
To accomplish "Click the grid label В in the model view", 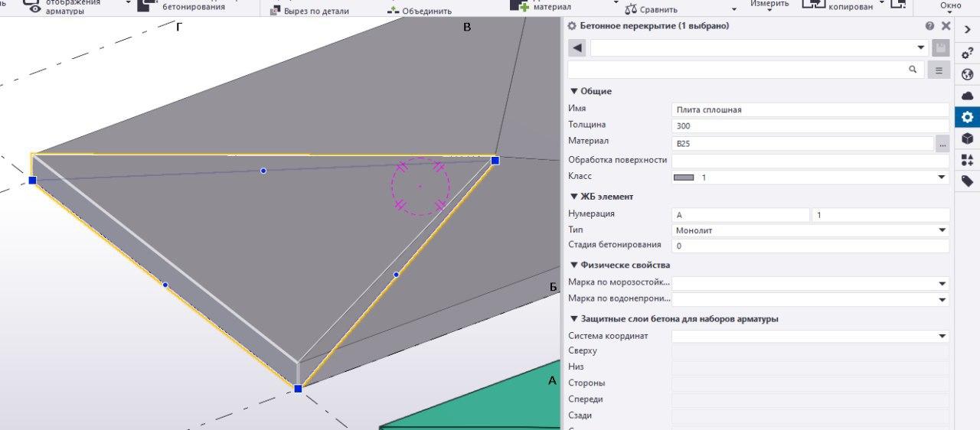I will point(467,28).
